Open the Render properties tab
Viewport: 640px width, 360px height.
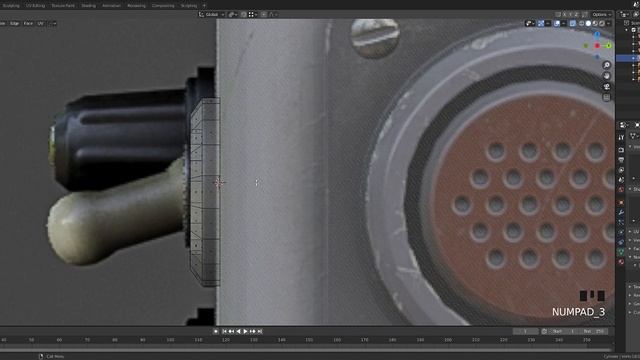tap(621, 150)
